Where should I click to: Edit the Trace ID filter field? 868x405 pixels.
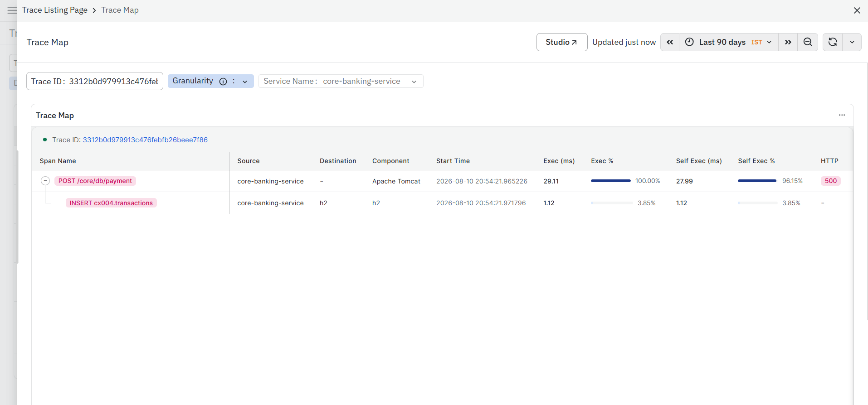coord(95,81)
